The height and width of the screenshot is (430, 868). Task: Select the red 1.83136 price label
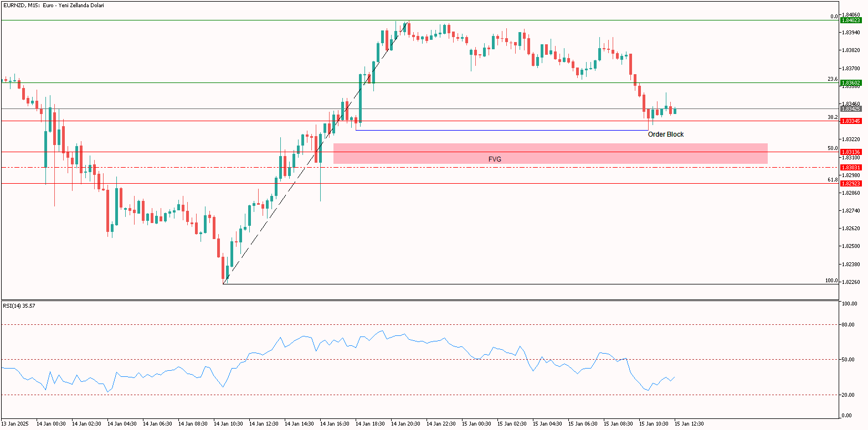point(851,152)
